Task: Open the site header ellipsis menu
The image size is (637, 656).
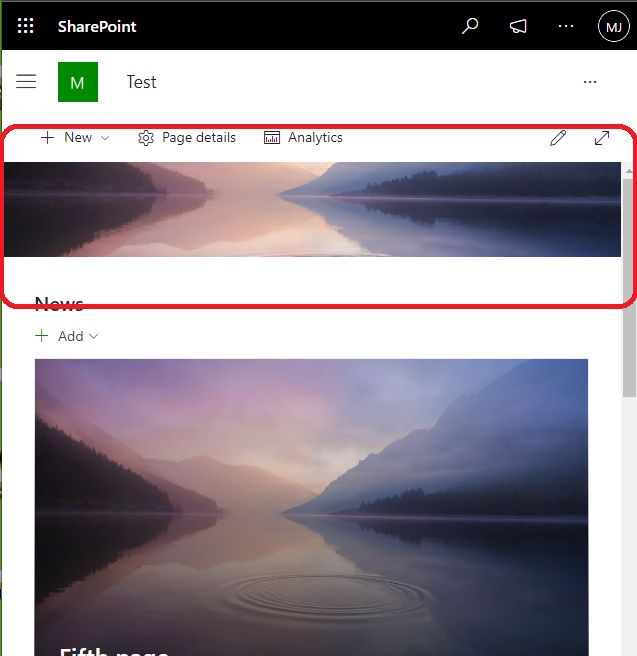Action: [x=590, y=82]
